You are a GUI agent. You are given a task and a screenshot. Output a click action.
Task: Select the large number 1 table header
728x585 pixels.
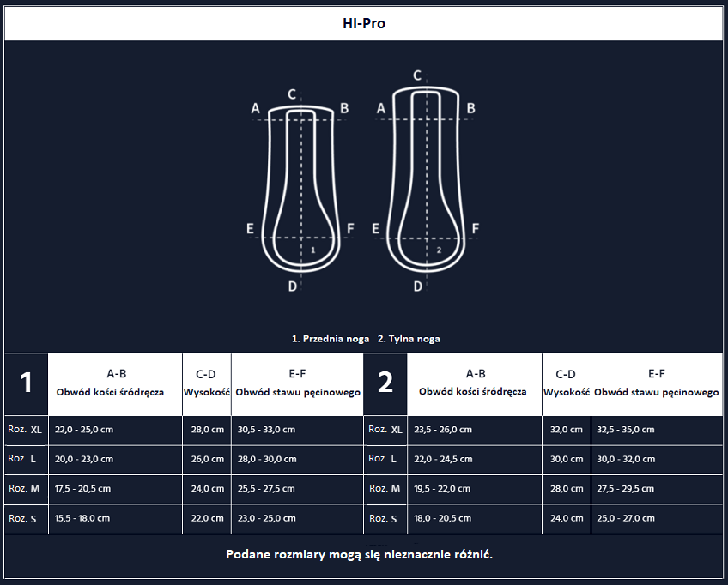point(26,383)
